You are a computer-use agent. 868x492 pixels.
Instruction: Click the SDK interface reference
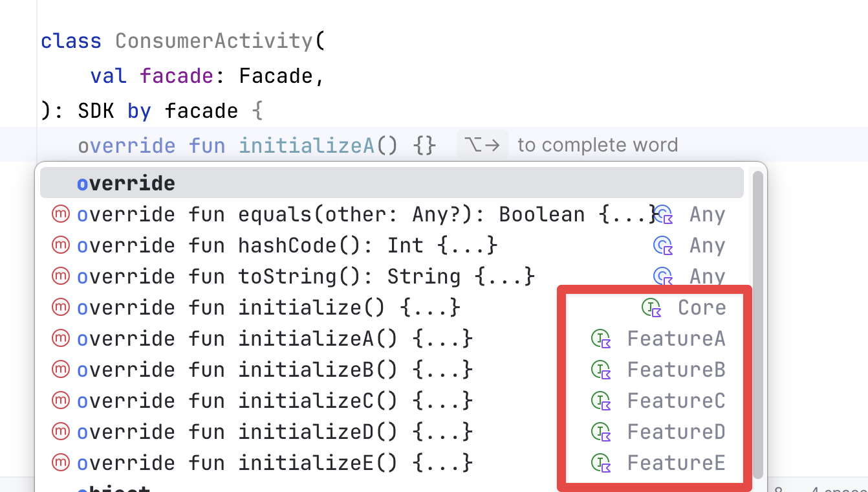click(96, 111)
